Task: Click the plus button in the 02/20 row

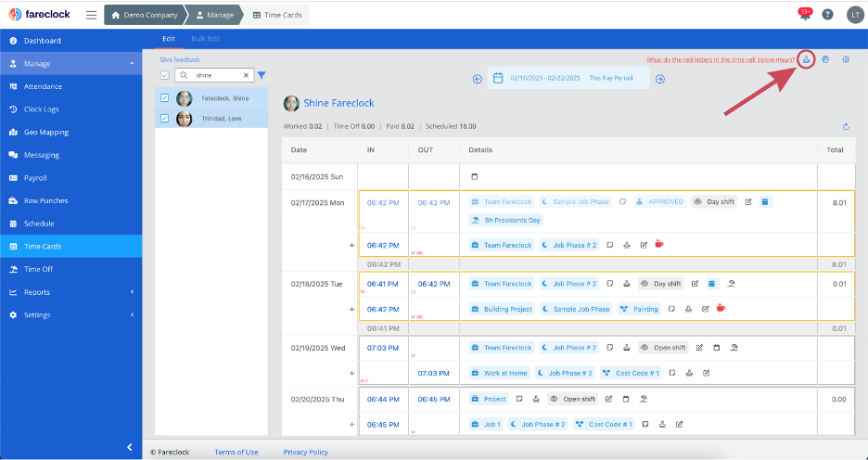Action: point(351,425)
